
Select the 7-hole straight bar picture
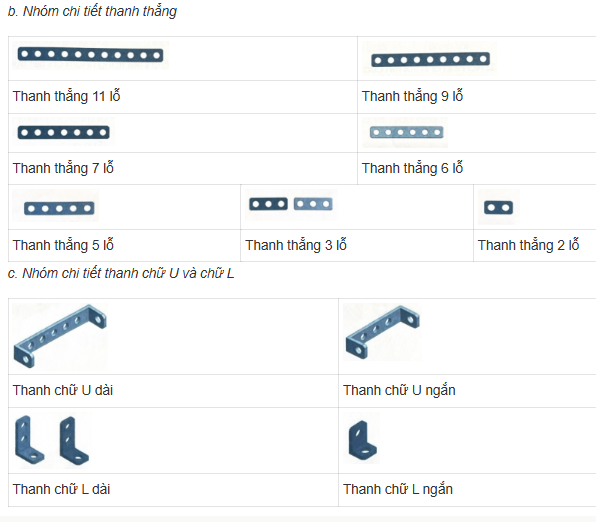[63, 132]
